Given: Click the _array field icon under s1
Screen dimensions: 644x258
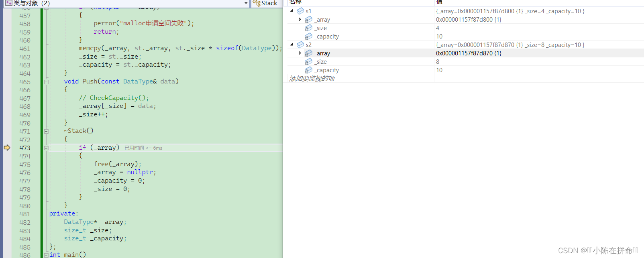Looking at the screenshot, I should pos(308,19).
